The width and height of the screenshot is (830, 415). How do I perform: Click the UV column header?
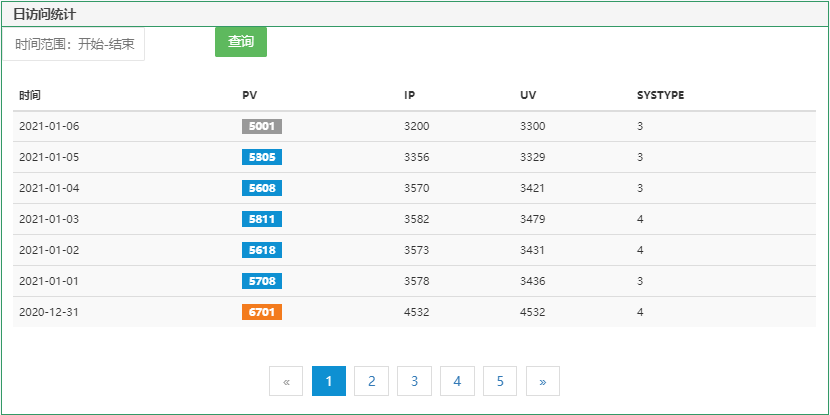528,95
